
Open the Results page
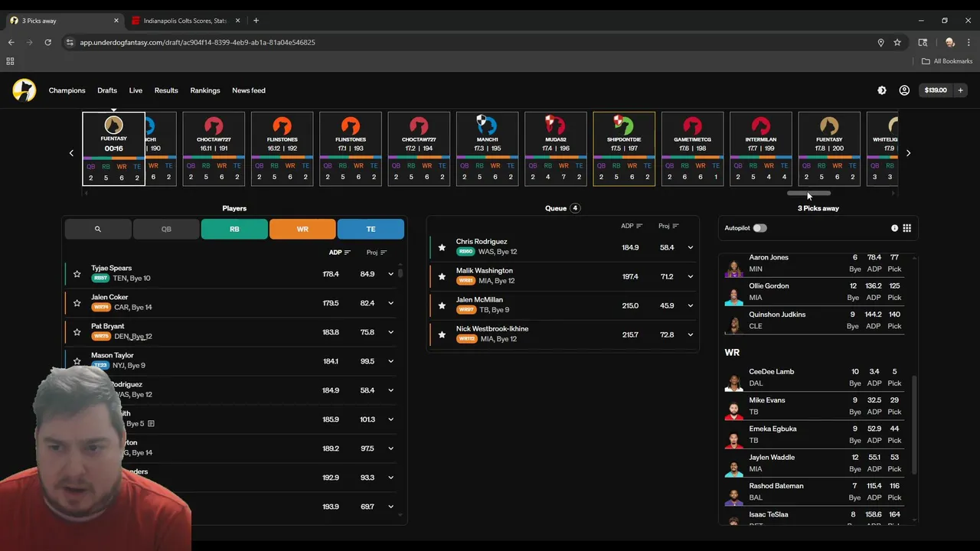(x=166, y=90)
